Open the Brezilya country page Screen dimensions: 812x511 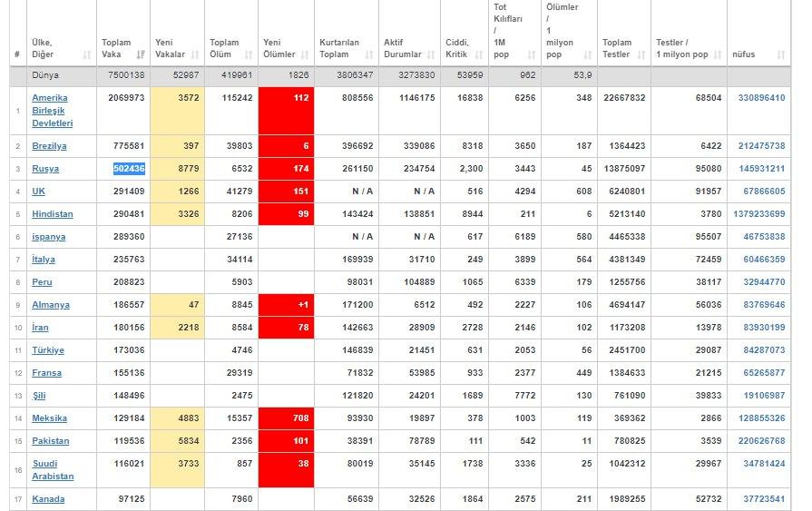click(x=49, y=146)
